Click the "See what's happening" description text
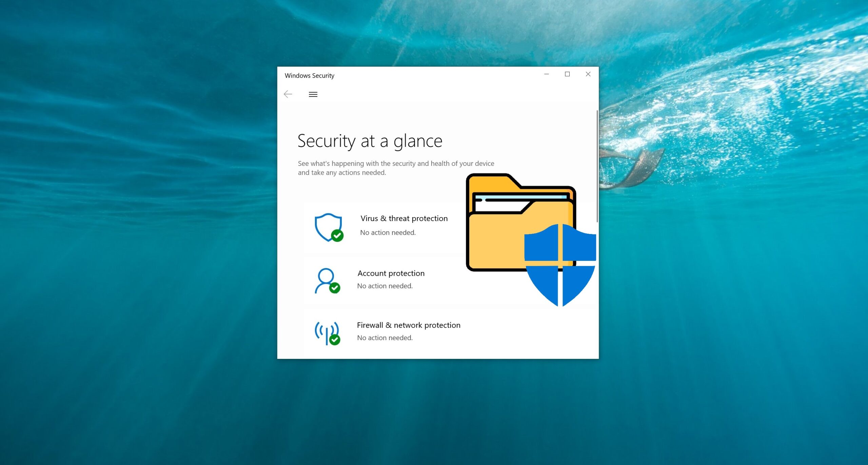Screen dimensions: 868x465 point(396,168)
